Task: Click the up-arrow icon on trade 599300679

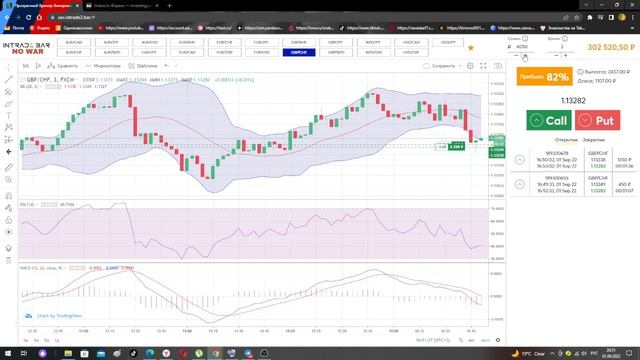Action: pyautogui.click(x=520, y=160)
